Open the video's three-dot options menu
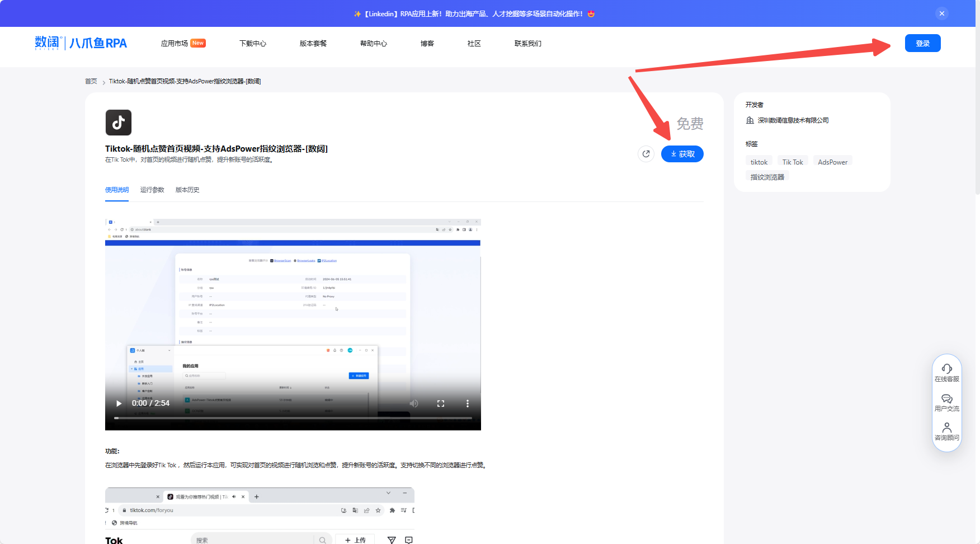This screenshot has height=544, width=980. 468,403
